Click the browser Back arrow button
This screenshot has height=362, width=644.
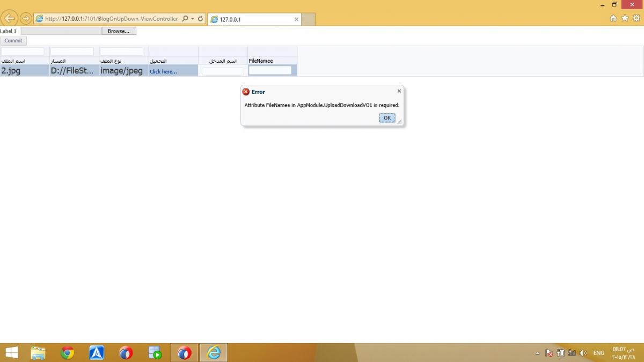point(9,18)
